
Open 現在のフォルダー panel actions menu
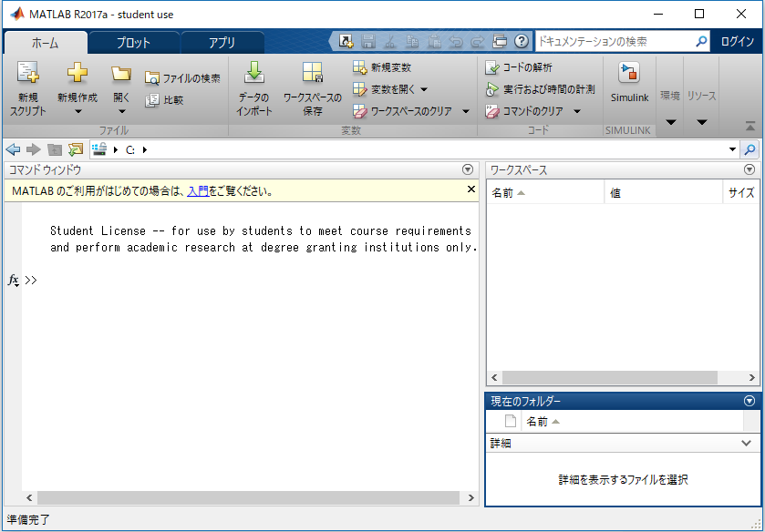[x=749, y=401]
